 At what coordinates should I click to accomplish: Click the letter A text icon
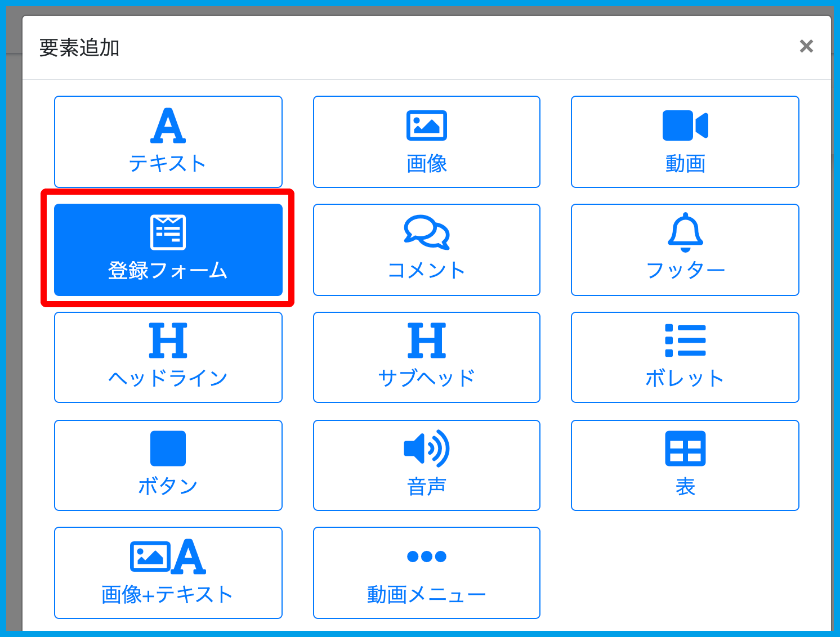(168, 125)
